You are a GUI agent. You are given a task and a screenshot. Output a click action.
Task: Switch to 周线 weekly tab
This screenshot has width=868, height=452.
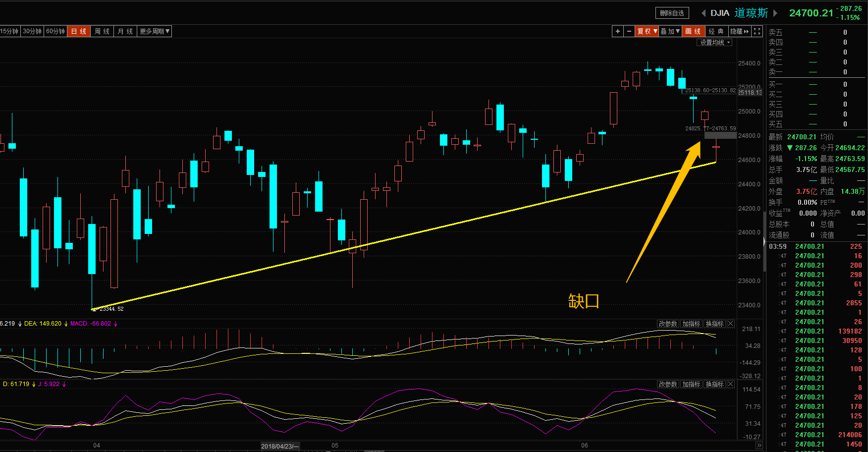(x=102, y=31)
